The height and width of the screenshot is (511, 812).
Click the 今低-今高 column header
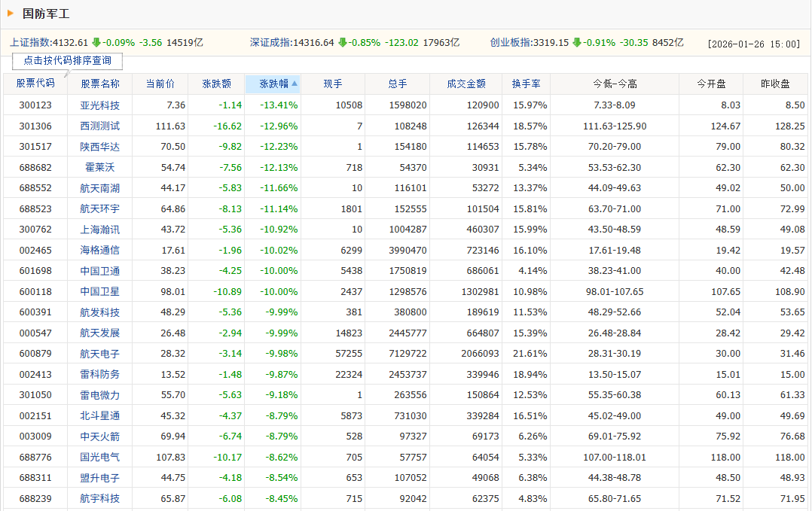click(615, 84)
